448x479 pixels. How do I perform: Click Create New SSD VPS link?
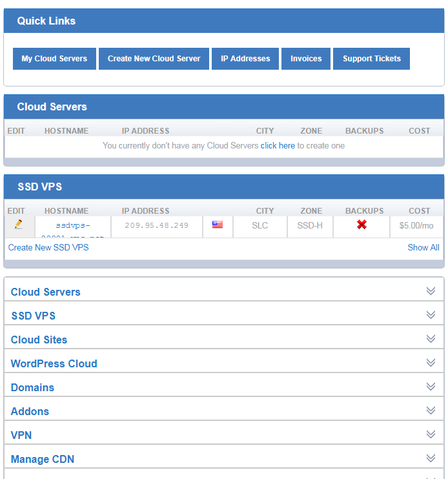coord(48,247)
